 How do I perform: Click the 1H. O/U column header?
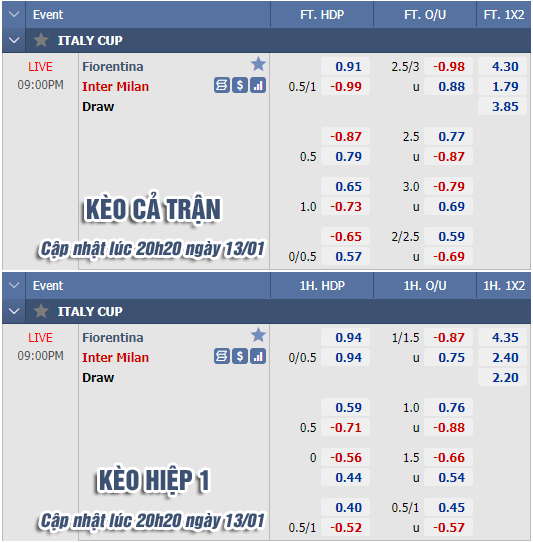pos(425,286)
